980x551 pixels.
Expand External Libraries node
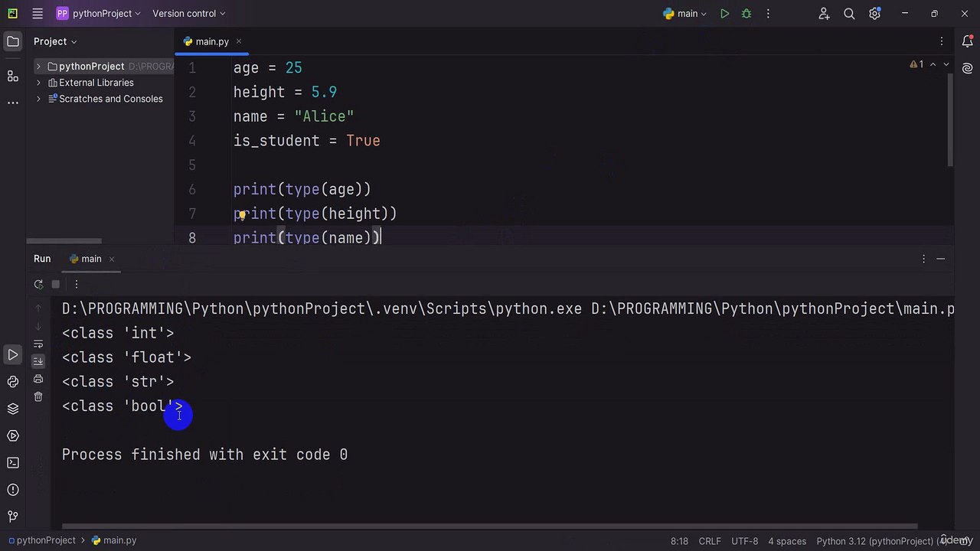pyautogui.click(x=38, y=83)
